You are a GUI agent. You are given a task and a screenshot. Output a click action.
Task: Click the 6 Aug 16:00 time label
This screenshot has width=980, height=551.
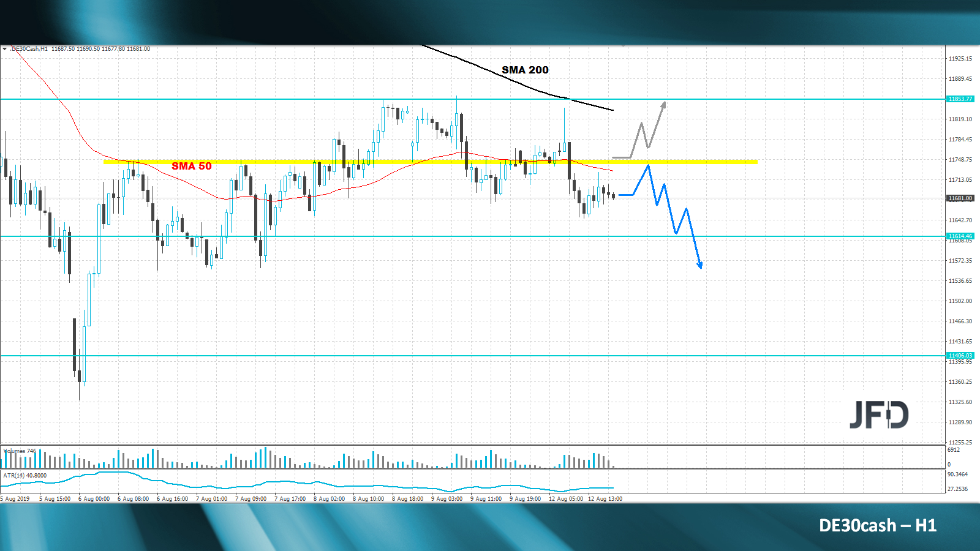pos(173,499)
